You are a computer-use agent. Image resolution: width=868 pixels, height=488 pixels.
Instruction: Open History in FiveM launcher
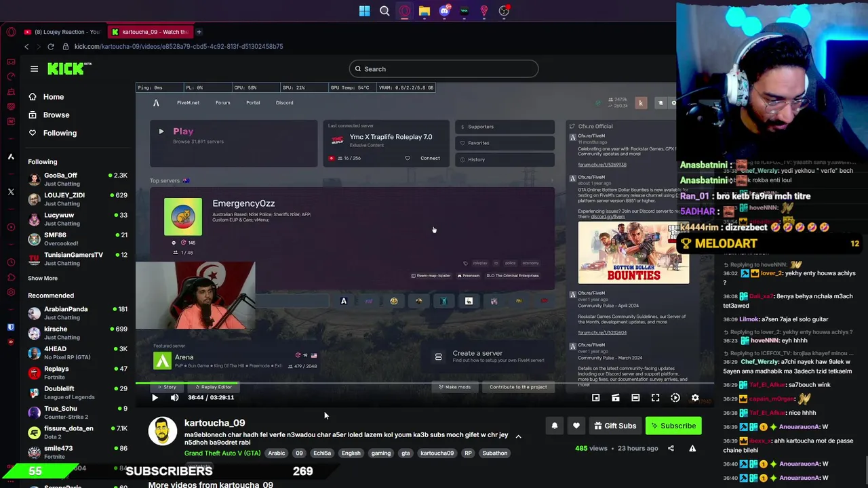point(505,160)
